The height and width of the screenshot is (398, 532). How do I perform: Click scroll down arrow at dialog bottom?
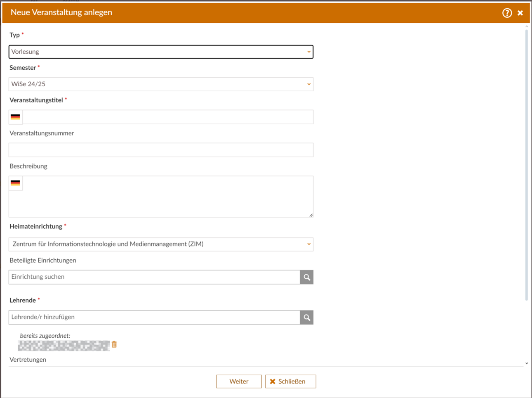[527, 363]
